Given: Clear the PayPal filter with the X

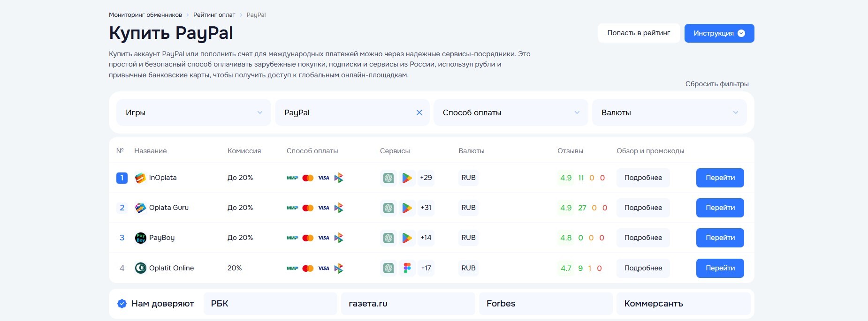Looking at the screenshot, I should (x=419, y=112).
